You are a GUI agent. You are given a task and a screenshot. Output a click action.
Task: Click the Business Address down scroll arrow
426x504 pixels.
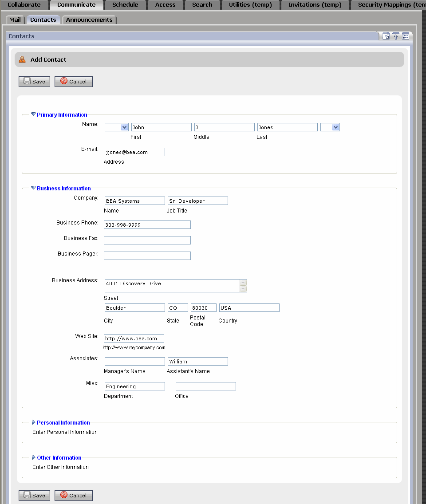point(243,289)
